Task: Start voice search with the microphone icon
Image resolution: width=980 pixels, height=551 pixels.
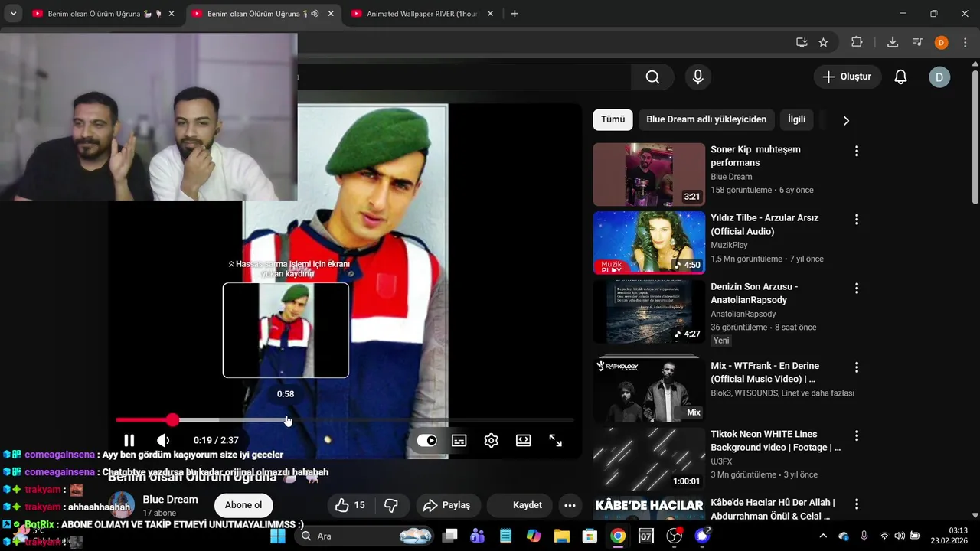Action: pyautogui.click(x=697, y=77)
